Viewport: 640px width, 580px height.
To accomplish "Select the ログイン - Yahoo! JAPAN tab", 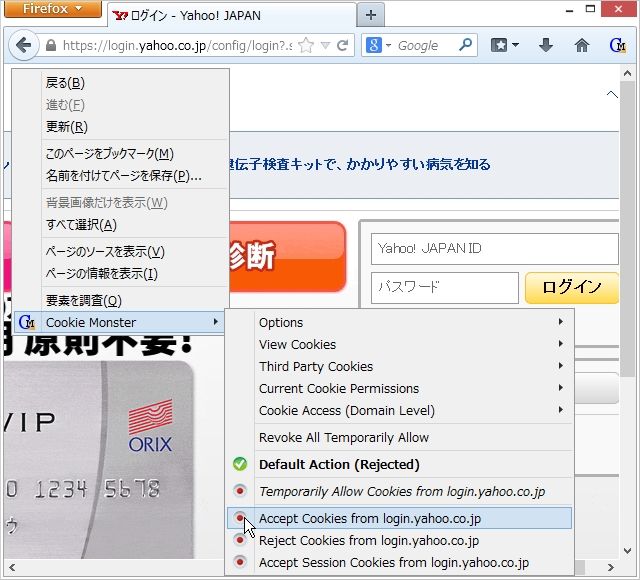I will coord(233,16).
